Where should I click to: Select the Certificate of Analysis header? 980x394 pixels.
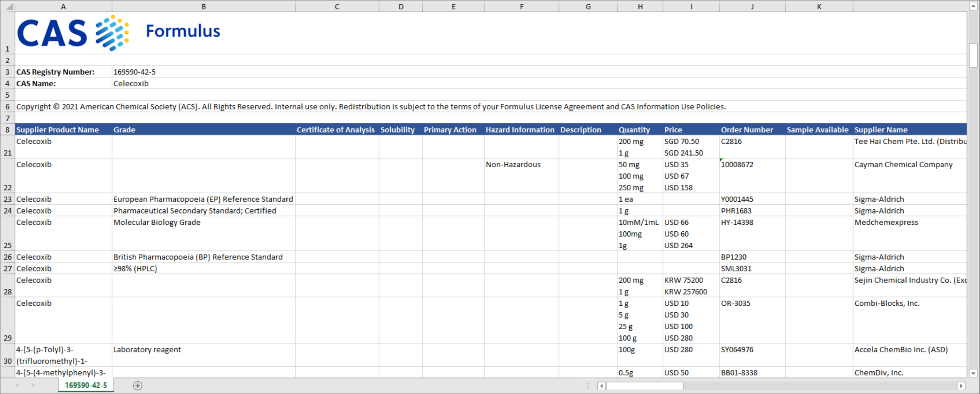tap(337, 130)
